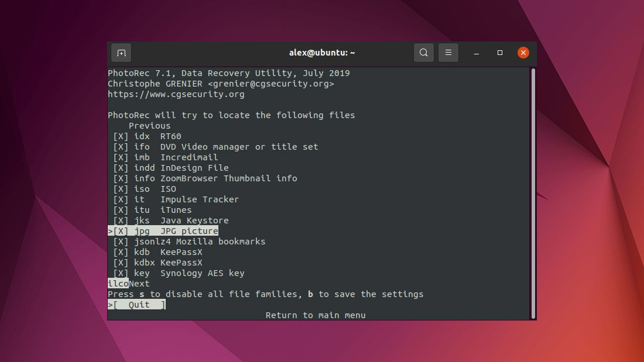Screen dimensions: 644x362
Task: Toggle the imb Incredimail checkbox
Action: (x=121, y=157)
